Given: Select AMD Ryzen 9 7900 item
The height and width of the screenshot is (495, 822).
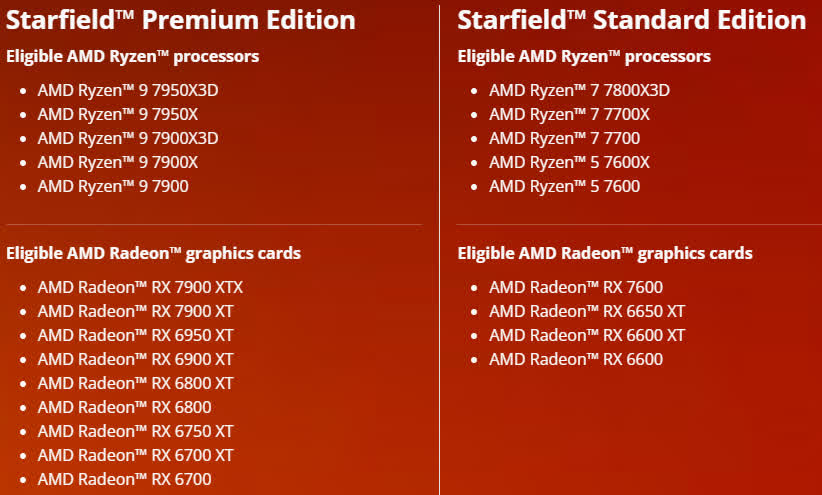Looking at the screenshot, I should 113,186.
